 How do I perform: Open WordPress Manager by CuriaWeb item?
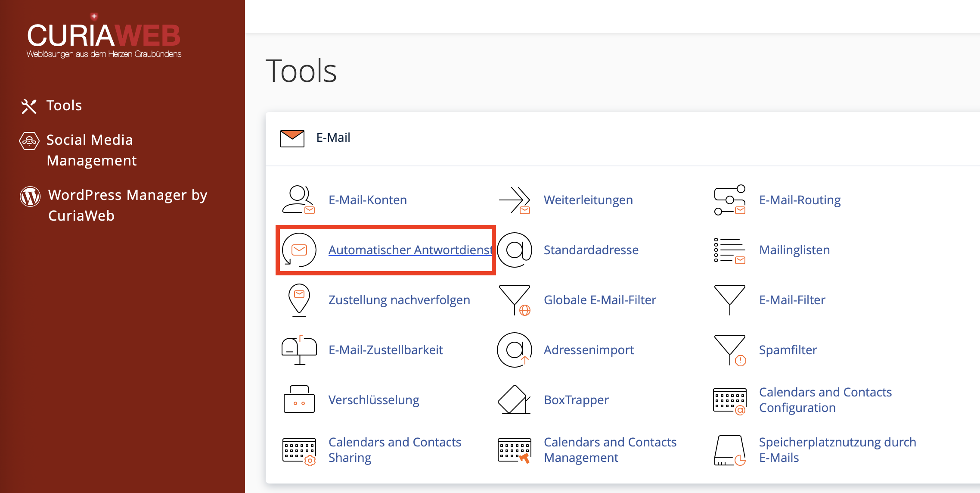128,205
